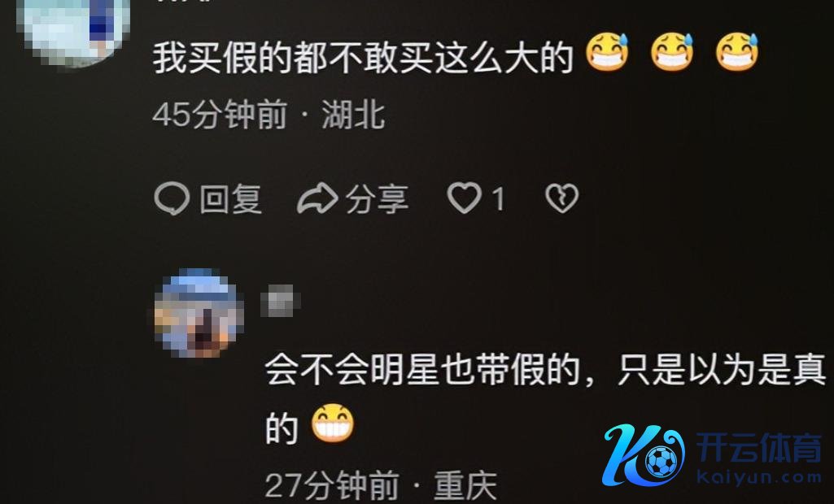This screenshot has width=834, height=504.
Task: Like the Hubei comment with heart icon
Action: coord(464,198)
